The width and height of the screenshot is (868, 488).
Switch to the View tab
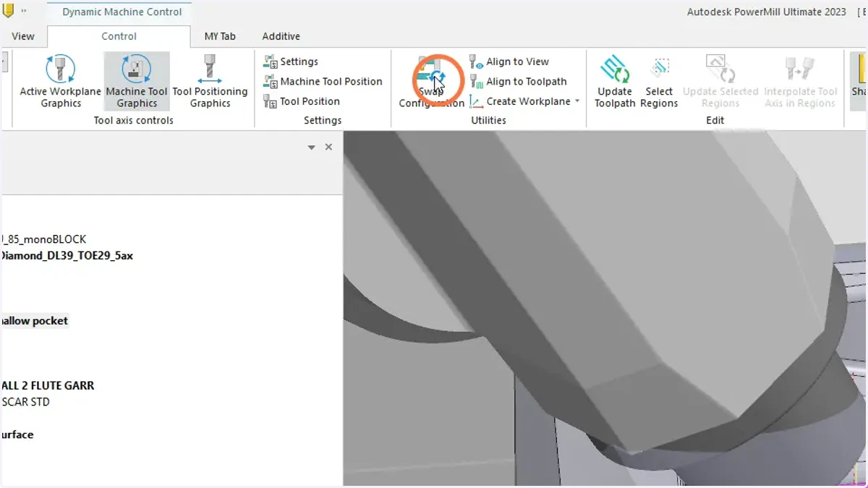[x=23, y=36]
